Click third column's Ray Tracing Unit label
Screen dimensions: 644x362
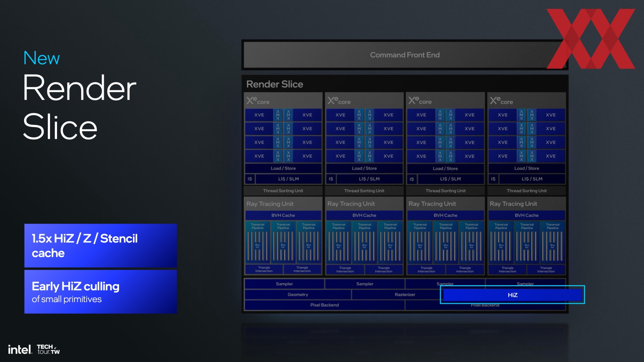coord(432,204)
